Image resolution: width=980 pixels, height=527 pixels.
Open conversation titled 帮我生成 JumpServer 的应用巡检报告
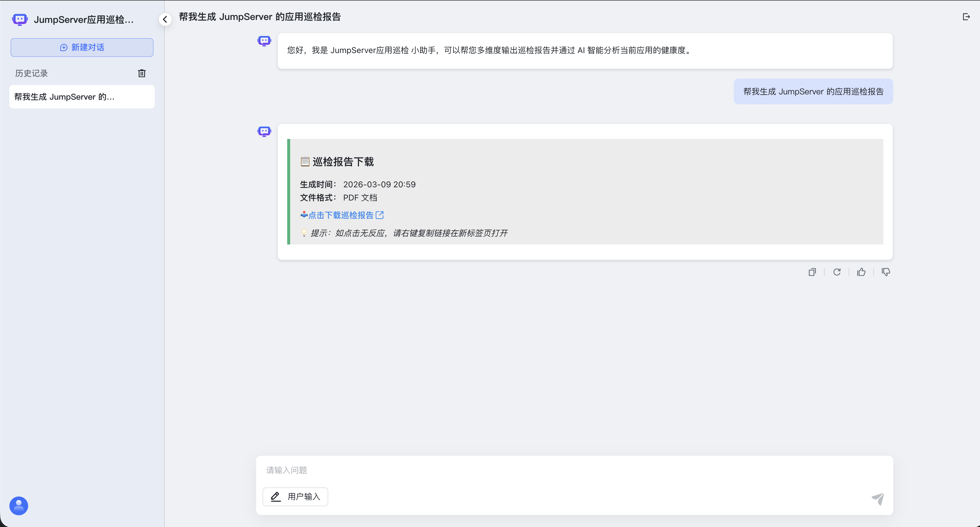pyautogui.click(x=260, y=17)
